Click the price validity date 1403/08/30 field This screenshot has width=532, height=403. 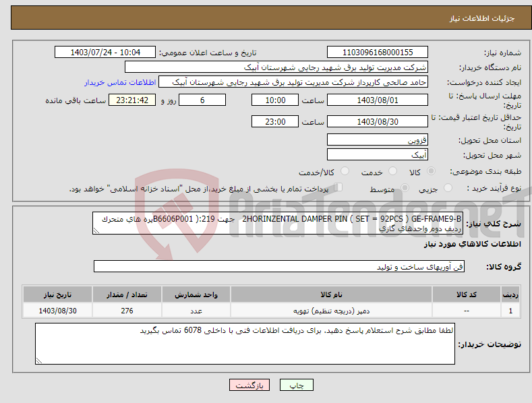click(378, 121)
